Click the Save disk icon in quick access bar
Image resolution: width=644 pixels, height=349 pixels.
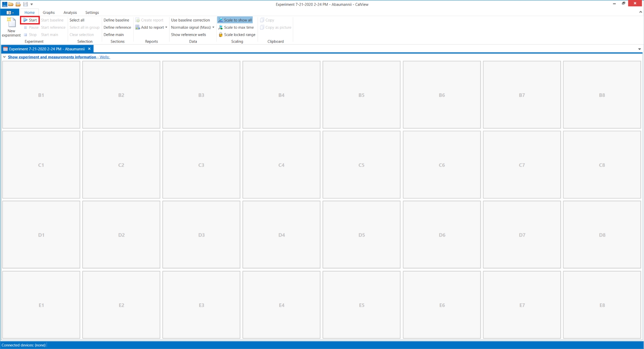coord(25,4)
